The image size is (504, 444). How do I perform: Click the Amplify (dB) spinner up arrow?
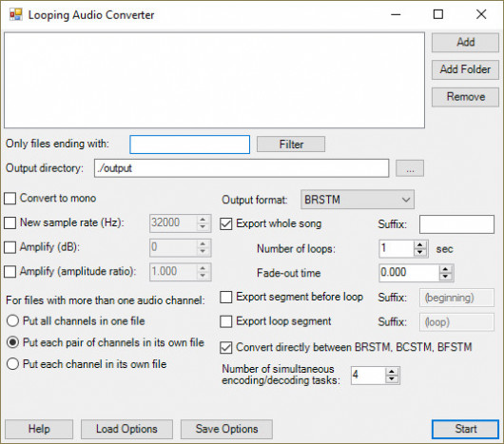coord(203,243)
